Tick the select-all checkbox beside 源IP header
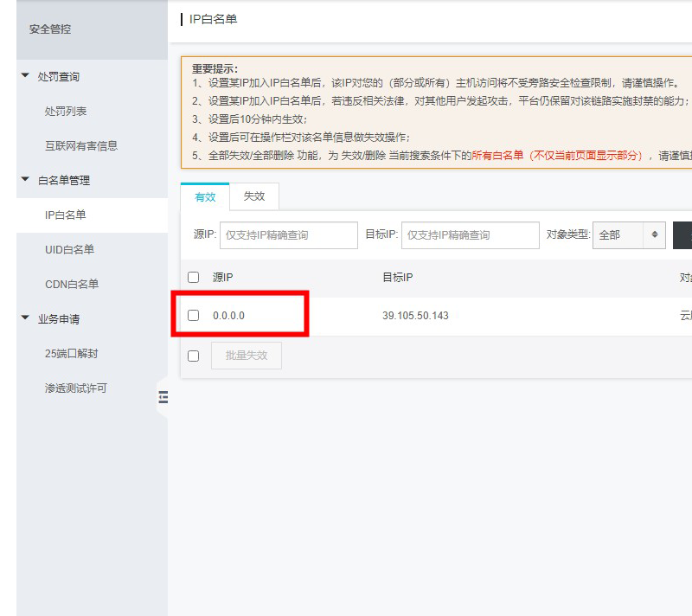Screen dimensions: 692x616 coord(194,278)
